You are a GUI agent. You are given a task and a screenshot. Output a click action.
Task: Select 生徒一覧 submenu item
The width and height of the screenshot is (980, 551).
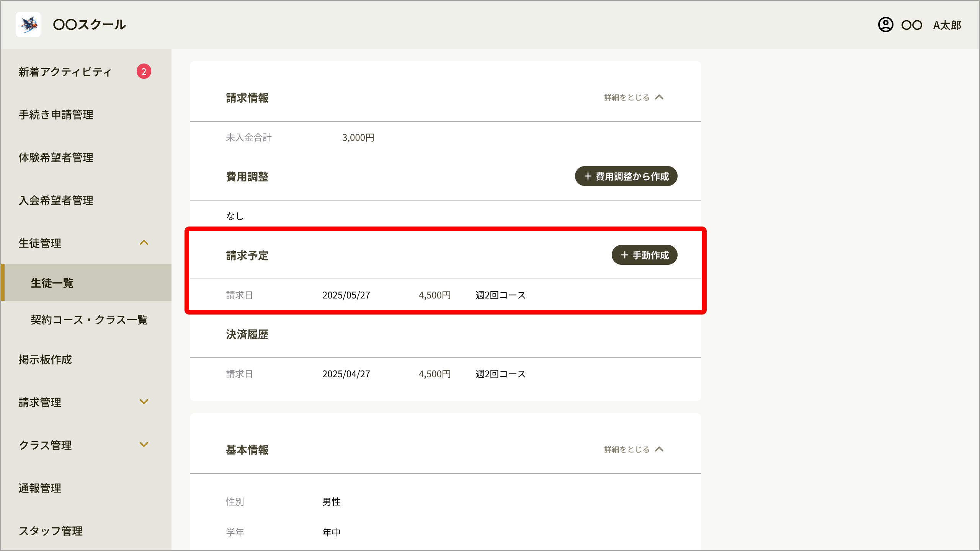[x=86, y=282]
